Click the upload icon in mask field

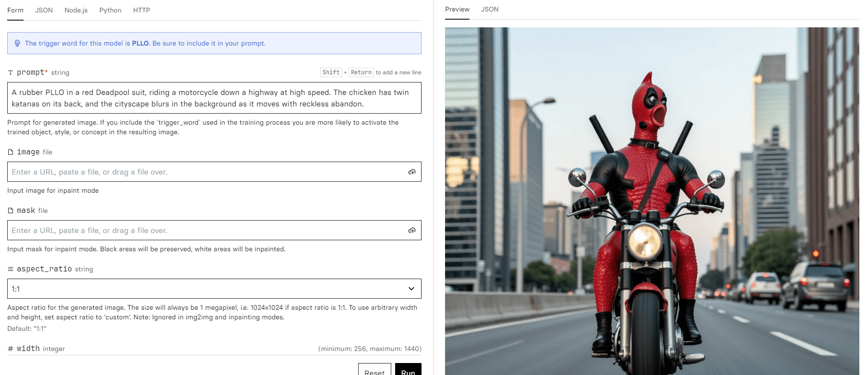click(412, 230)
